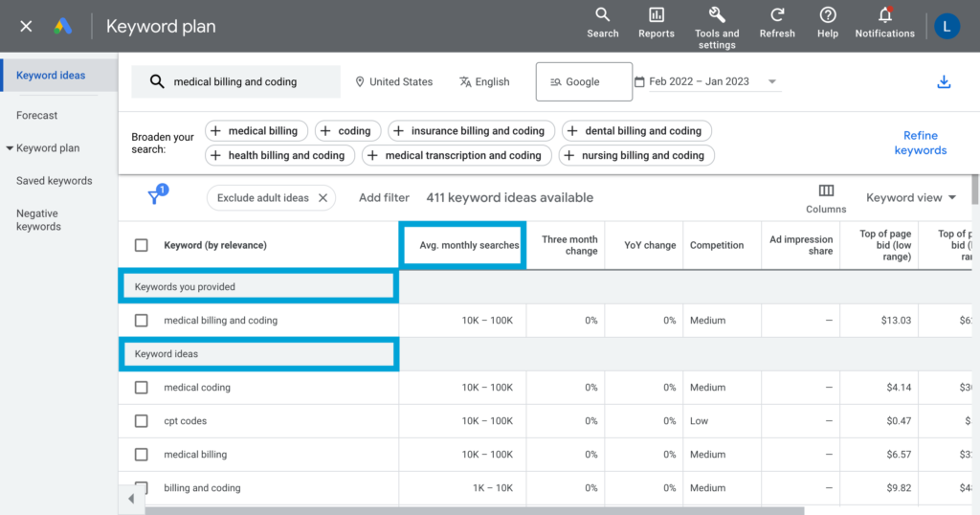This screenshot has height=515, width=980.
Task: Open Tools and settings wrench
Action: point(716,24)
